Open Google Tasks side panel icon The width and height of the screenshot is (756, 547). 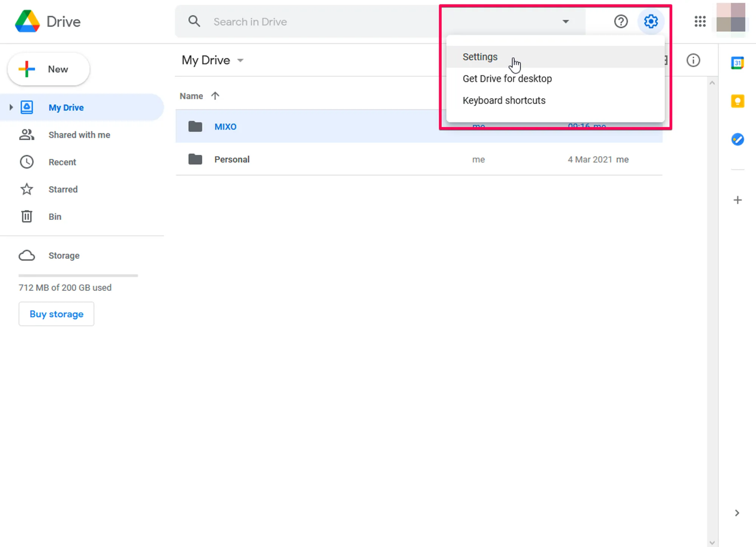tap(737, 139)
